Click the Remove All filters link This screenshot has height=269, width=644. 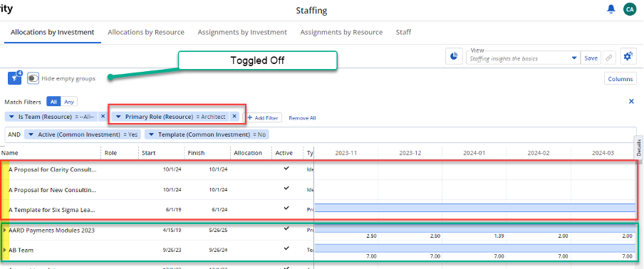pos(302,117)
